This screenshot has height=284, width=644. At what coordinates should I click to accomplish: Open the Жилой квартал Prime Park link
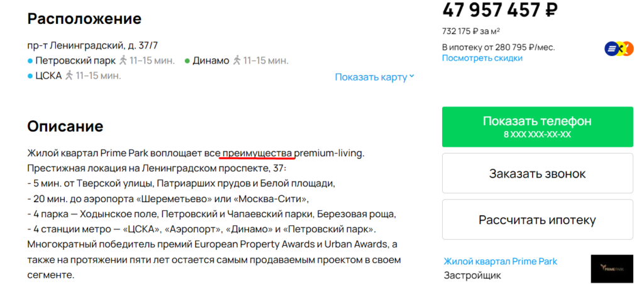(x=500, y=261)
